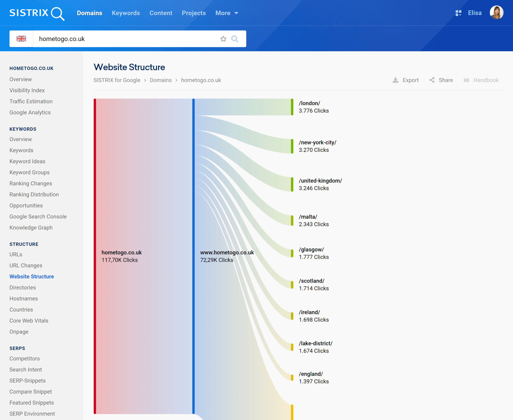Viewport: 513px width, 420px height.
Task: Click the blue search magnifier in the domain bar
Action: point(235,39)
